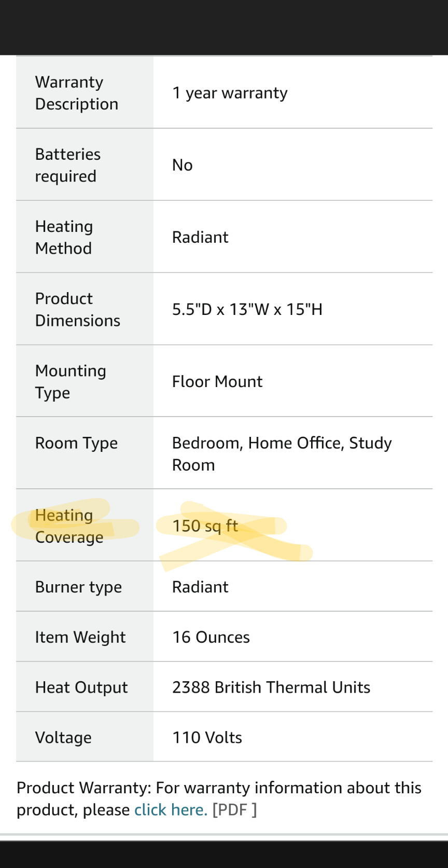Tap the Product Dimensions label
The height and width of the screenshot is (868, 448).
point(78,309)
